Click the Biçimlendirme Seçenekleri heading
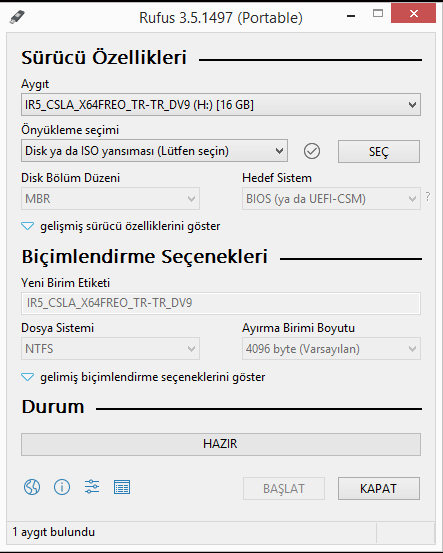The height and width of the screenshot is (553, 443). click(145, 256)
